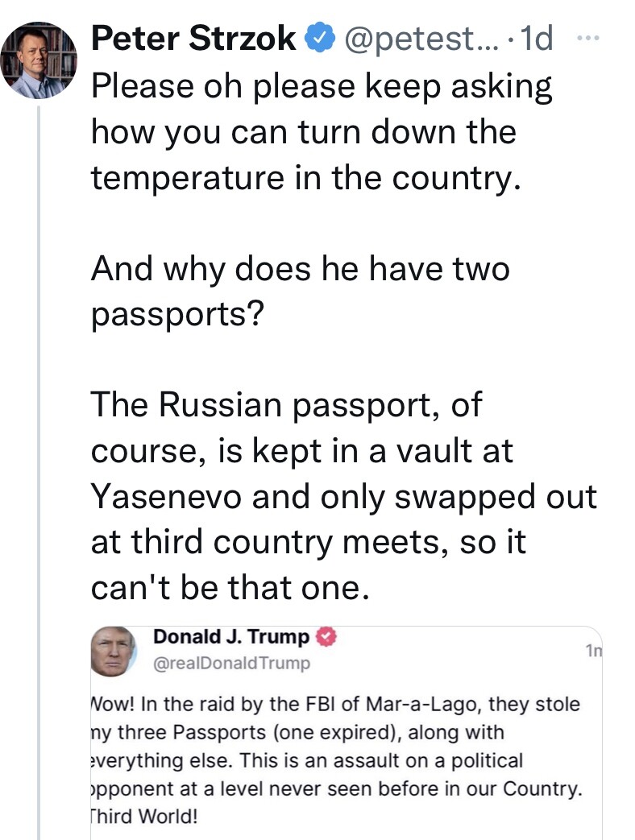Open Peter Strzok's profile picture
This screenshot has height=840, width=635.
pos(39,60)
